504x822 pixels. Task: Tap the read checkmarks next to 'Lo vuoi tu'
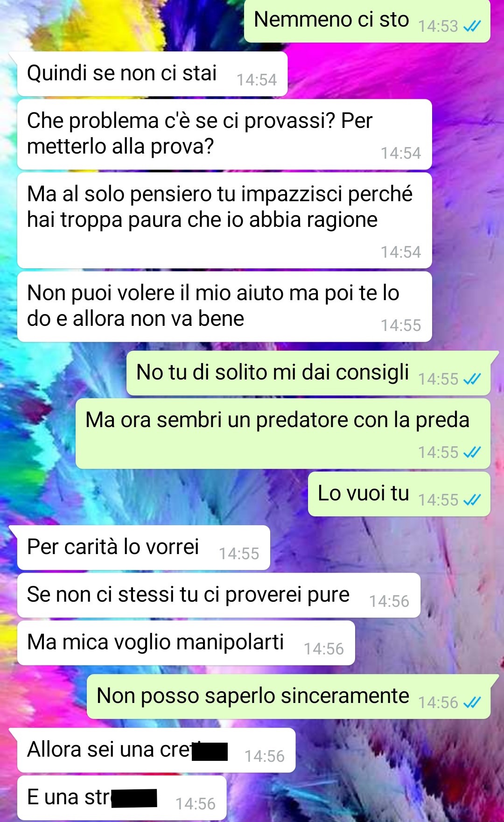[472, 500]
